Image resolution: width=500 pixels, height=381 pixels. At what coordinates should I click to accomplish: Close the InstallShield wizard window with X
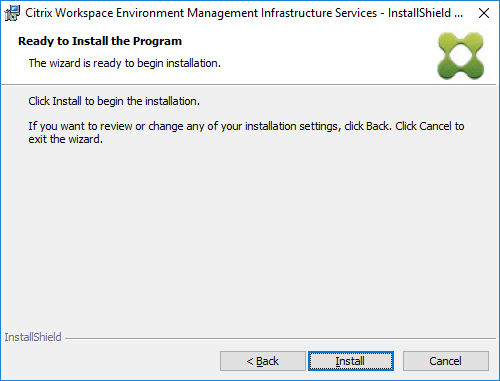point(484,13)
